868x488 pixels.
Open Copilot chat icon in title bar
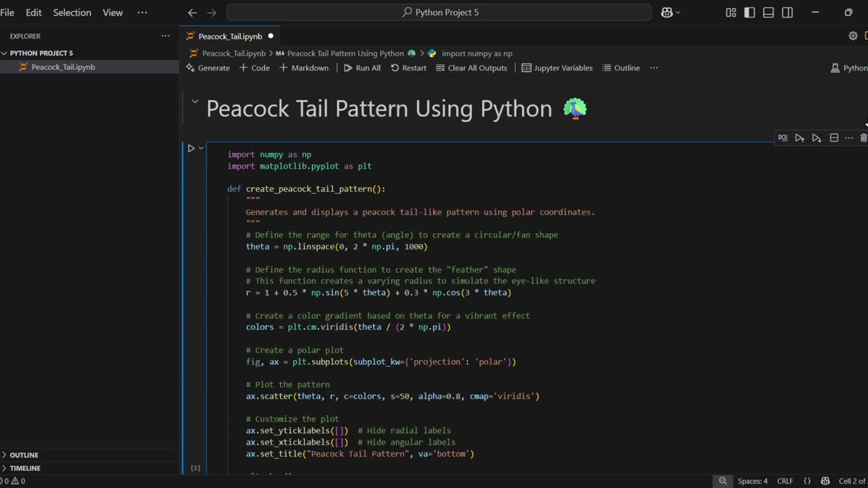click(666, 12)
